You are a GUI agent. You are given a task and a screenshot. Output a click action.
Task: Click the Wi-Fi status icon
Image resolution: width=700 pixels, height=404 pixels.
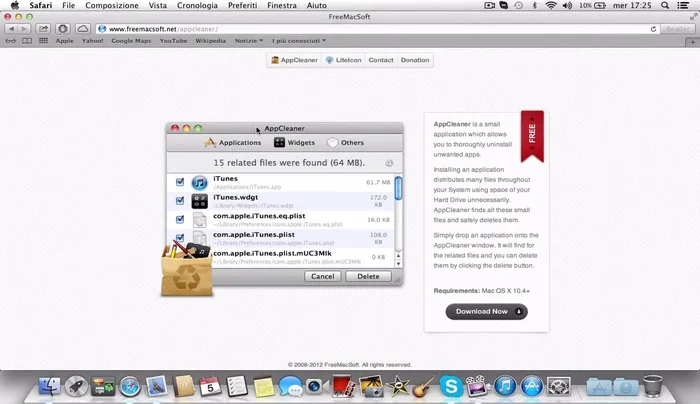click(x=551, y=5)
